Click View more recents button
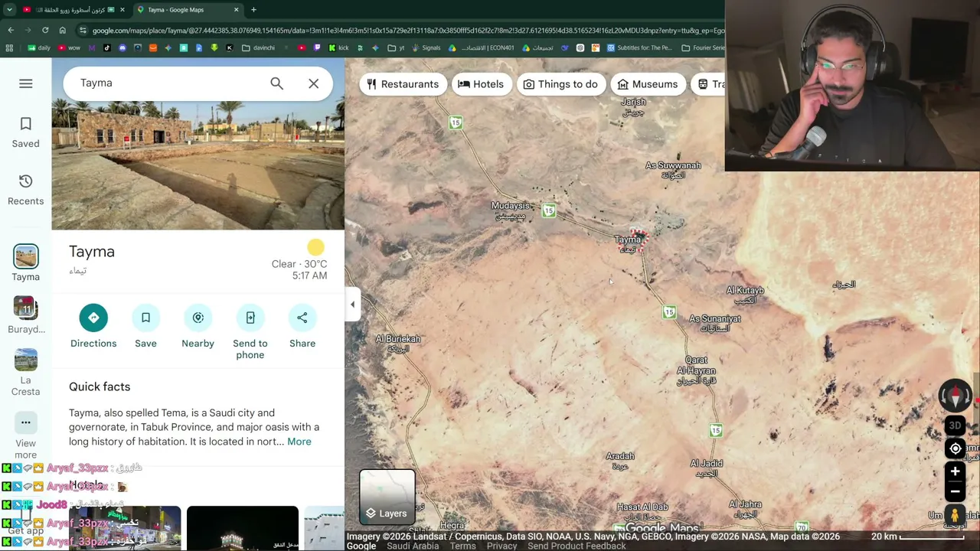Screen dimensions: 980x551 (x=25, y=437)
